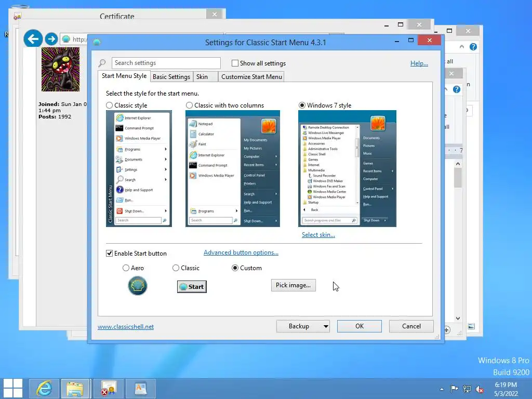Click the browser back arrow button
This screenshot has width=532, height=399.
coord(33,38)
